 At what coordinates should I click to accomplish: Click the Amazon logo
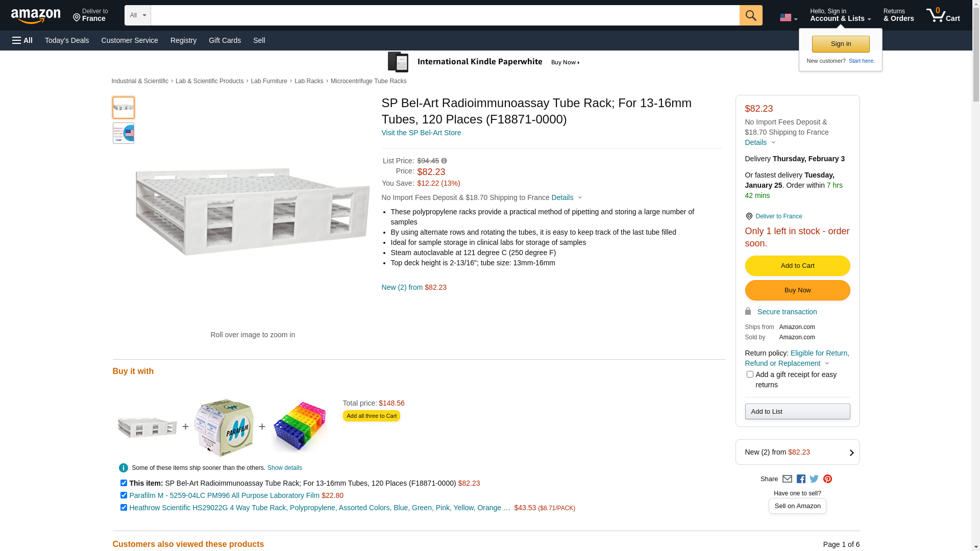coord(36,16)
